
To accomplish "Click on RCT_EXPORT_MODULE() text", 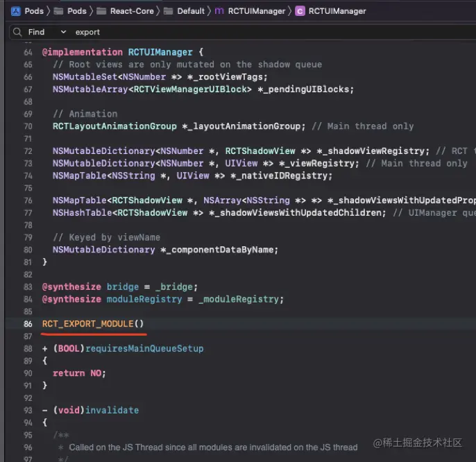I will tap(92, 324).
